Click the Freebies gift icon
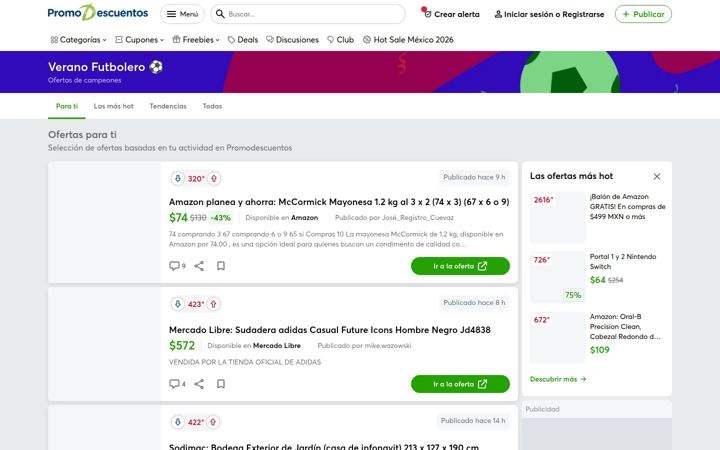 tap(176, 39)
